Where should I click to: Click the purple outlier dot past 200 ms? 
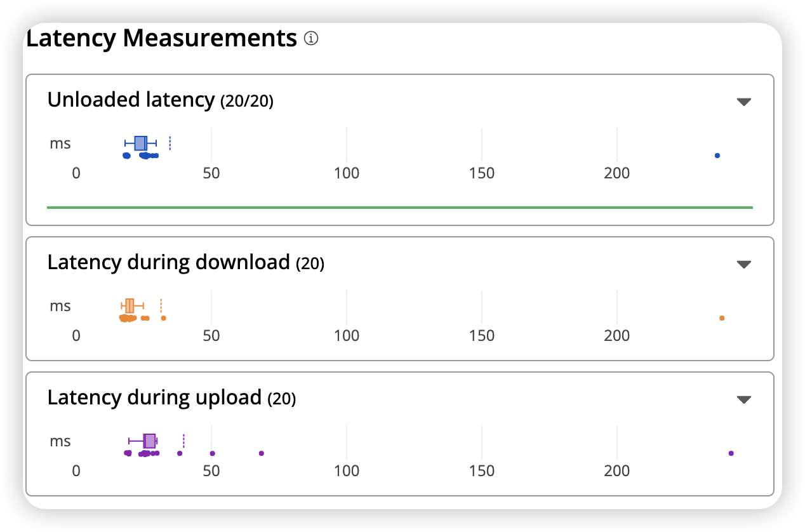point(731,453)
